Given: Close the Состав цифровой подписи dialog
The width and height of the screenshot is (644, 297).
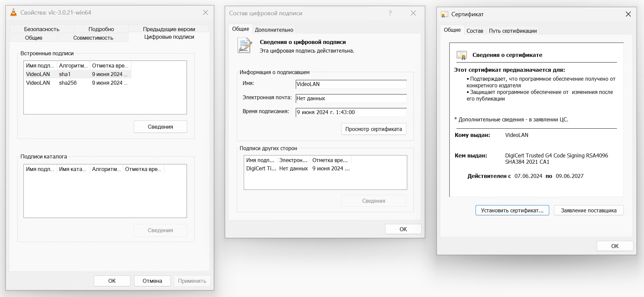Looking at the screenshot, I should [x=413, y=13].
